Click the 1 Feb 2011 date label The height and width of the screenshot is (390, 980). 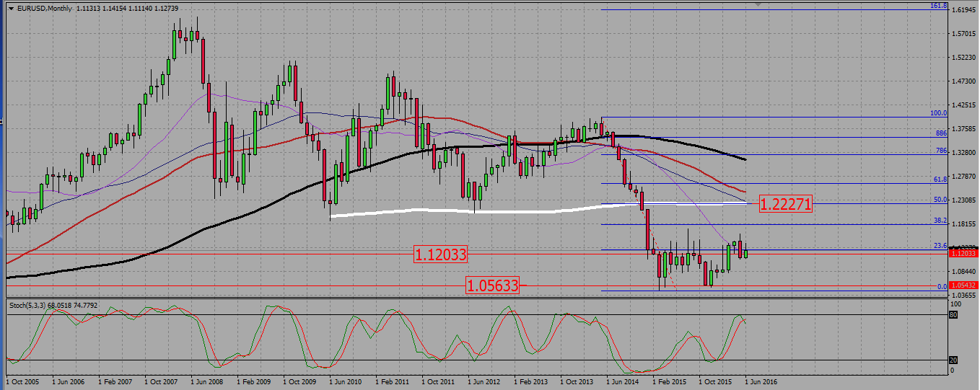[393, 382]
